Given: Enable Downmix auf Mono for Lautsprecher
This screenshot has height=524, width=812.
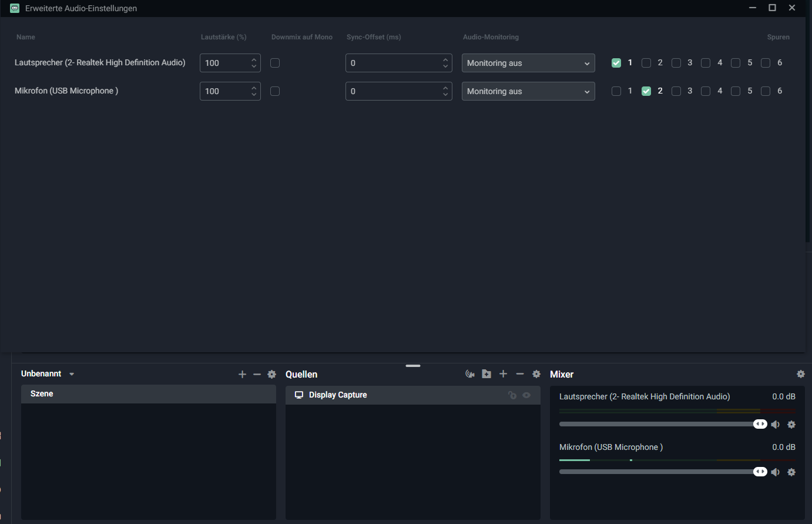Looking at the screenshot, I should 275,63.
